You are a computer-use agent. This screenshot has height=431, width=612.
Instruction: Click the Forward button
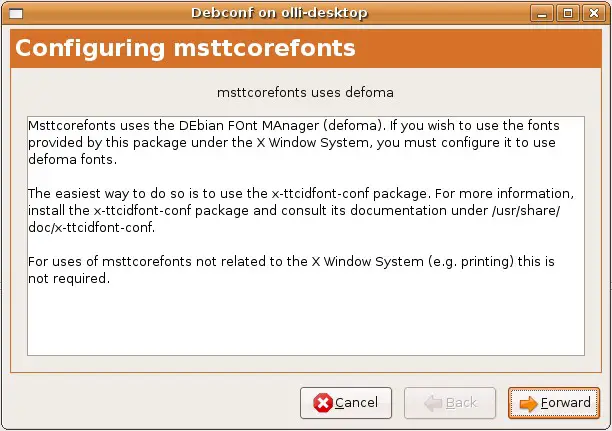tap(554, 403)
